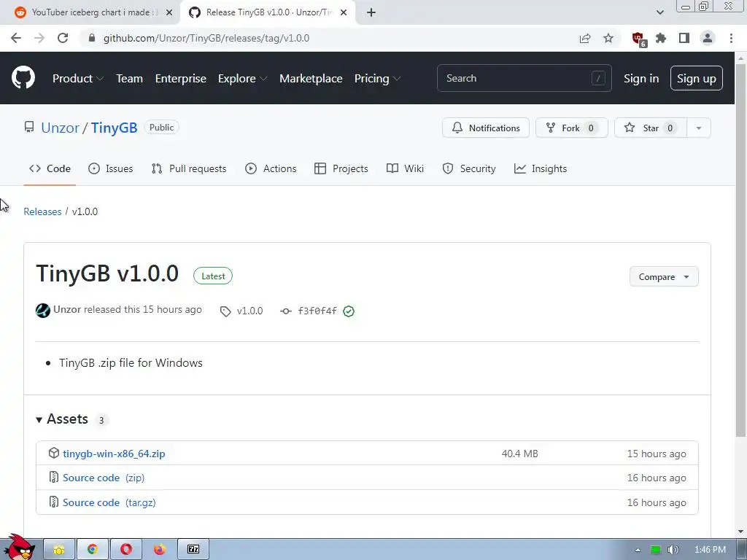Switch to the Issues tab
Viewport: 747px width, 560px height.
[x=111, y=168]
